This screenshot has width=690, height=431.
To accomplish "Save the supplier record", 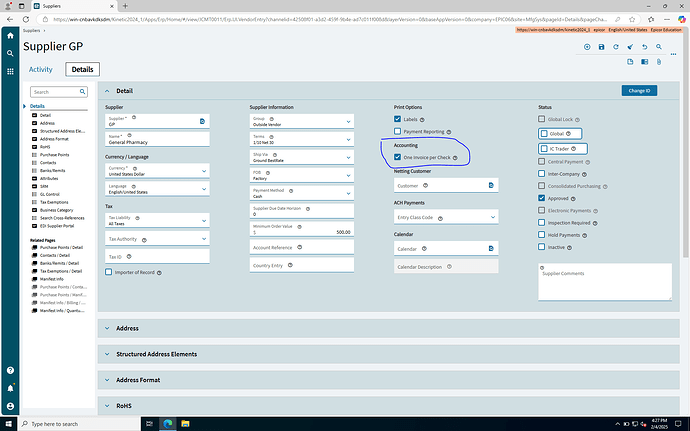I will (x=602, y=47).
